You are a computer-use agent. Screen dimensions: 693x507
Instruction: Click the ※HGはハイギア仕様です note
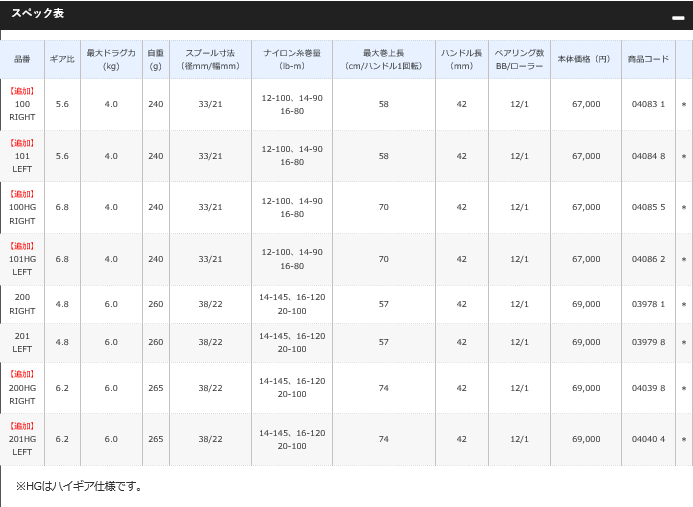click(x=79, y=486)
